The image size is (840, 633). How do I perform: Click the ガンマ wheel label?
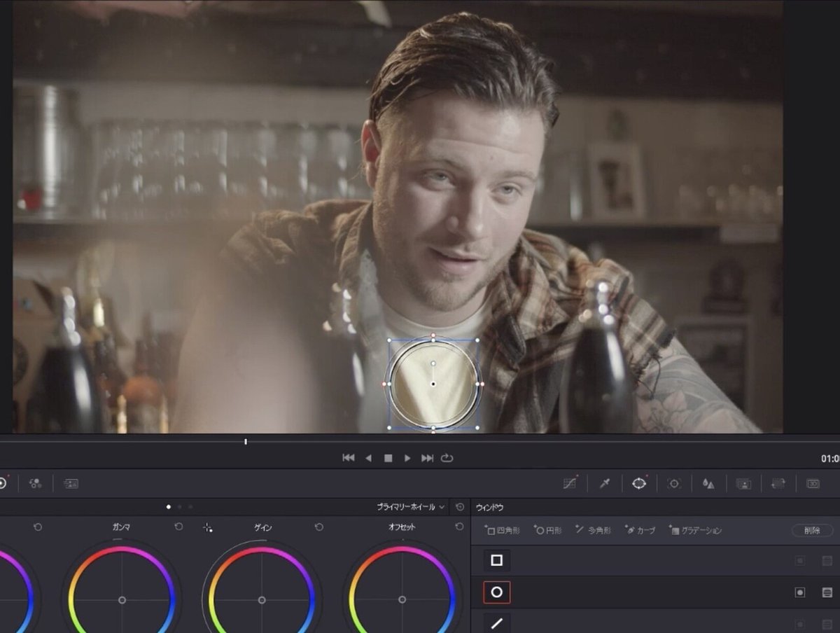(x=121, y=527)
